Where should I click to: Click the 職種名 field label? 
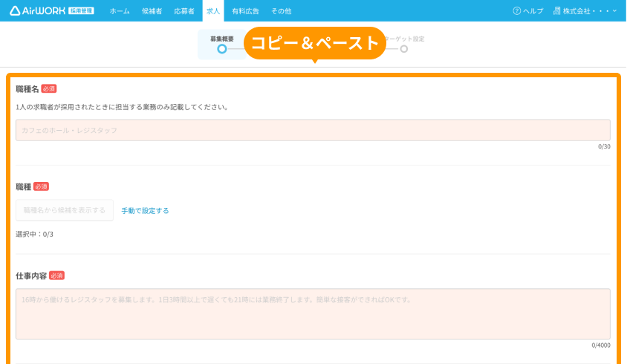tap(27, 89)
